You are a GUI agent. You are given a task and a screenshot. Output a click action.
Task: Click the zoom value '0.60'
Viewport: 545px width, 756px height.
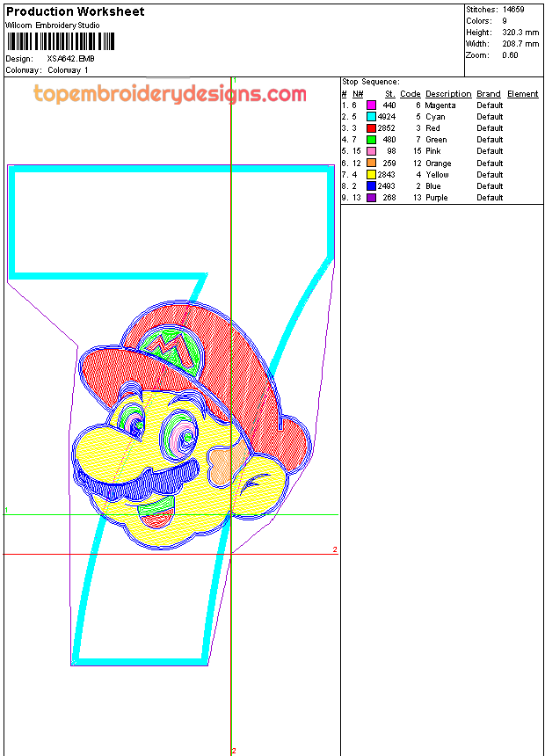coord(510,55)
